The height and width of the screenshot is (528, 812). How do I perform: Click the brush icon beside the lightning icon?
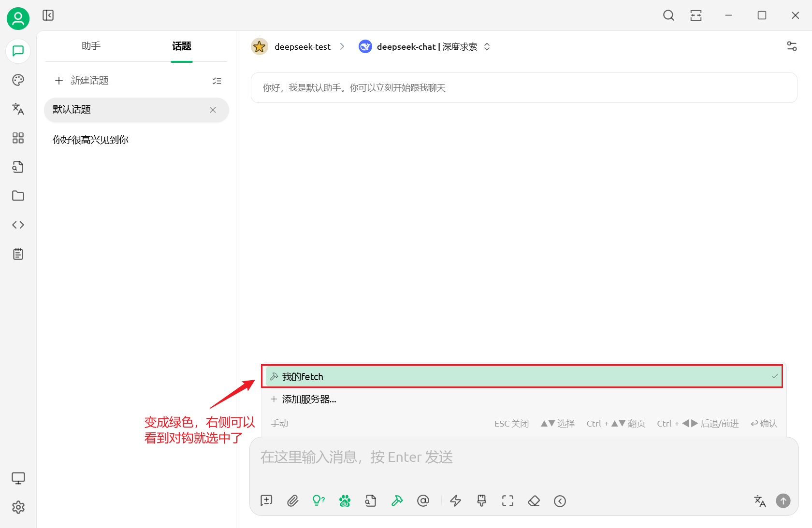click(x=481, y=501)
